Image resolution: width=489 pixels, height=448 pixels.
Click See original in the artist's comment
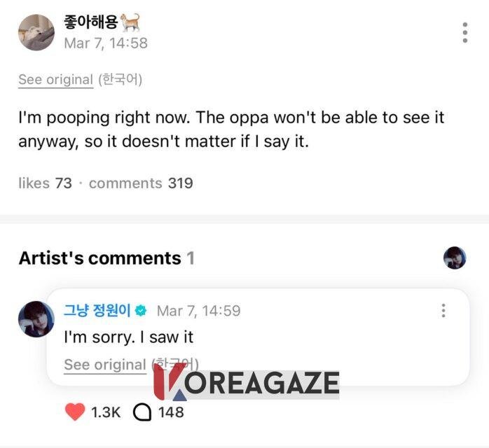pyautogui.click(x=104, y=364)
